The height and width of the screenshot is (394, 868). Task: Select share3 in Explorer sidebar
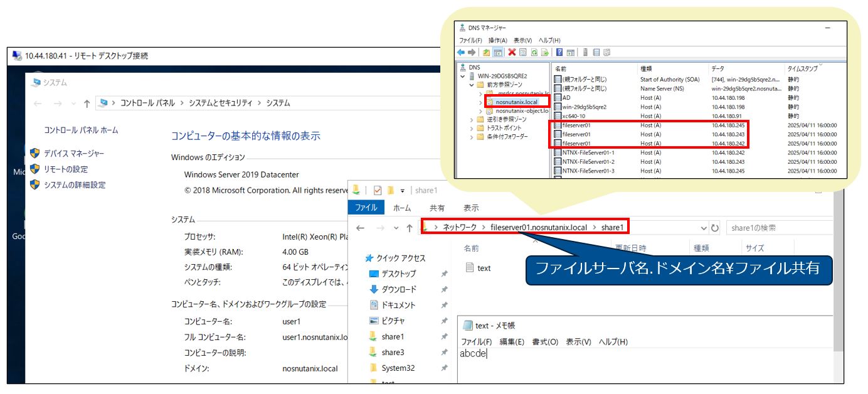(393, 352)
